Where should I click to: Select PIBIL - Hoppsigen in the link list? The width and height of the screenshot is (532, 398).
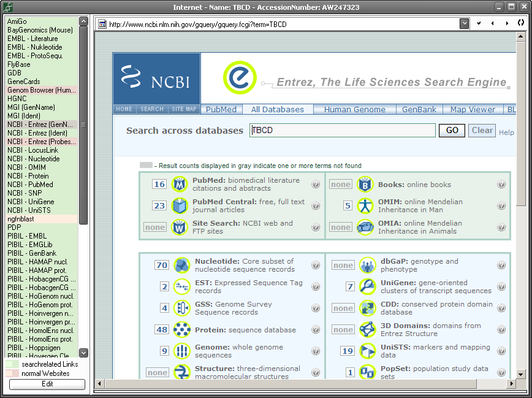point(42,348)
